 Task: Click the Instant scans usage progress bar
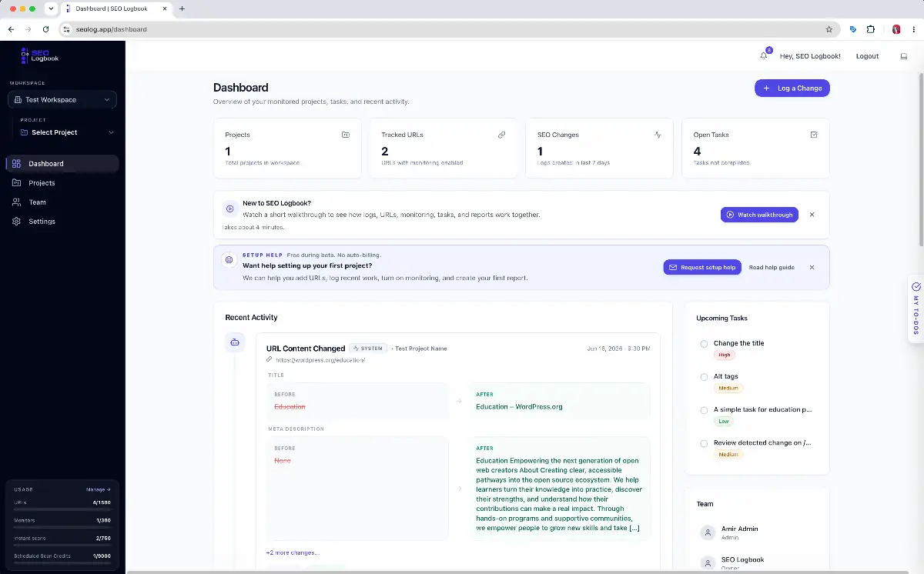62,545
